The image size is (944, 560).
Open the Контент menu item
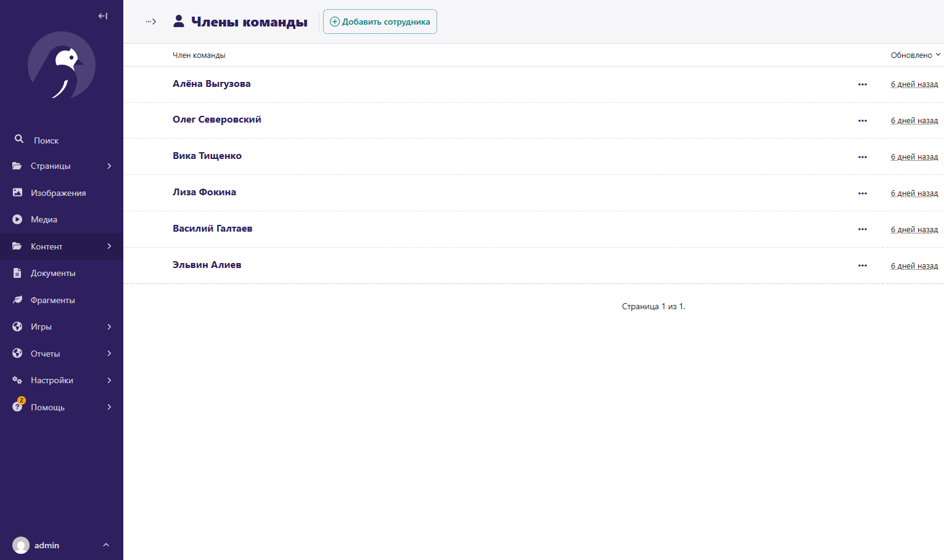(x=62, y=246)
